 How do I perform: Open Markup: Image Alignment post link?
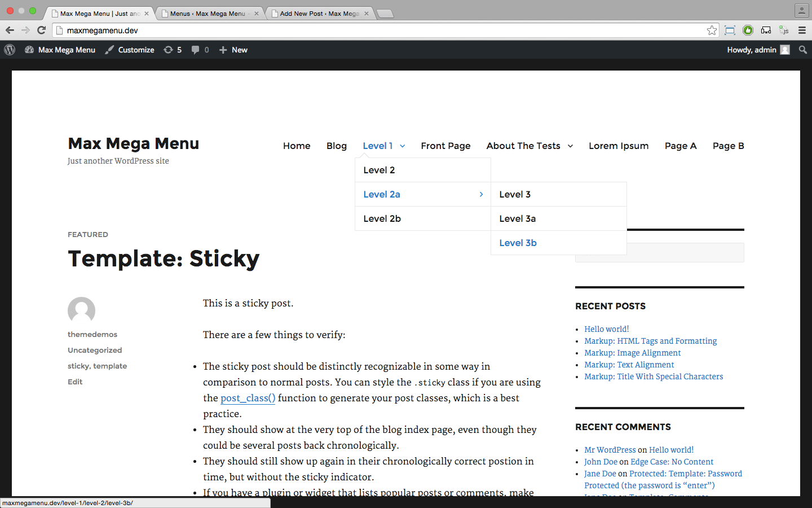(x=633, y=353)
